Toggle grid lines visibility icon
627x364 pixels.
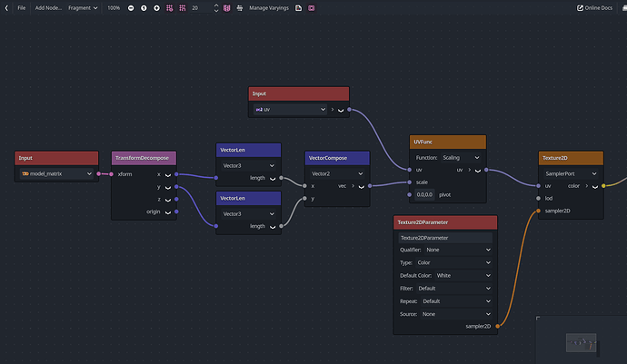169,7
